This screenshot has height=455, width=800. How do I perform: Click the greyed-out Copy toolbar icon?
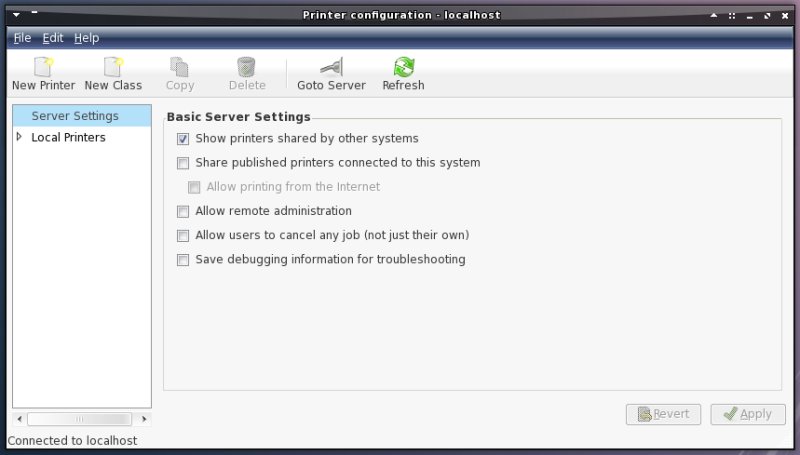tap(180, 67)
